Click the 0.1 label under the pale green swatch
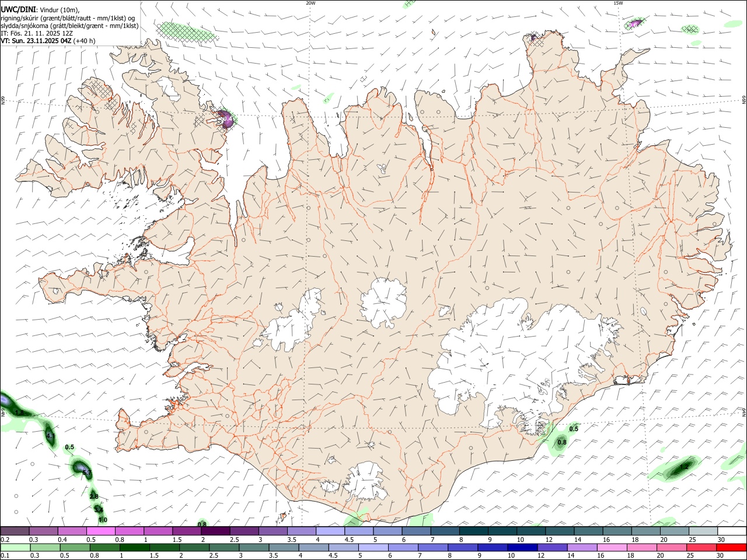The height and width of the screenshot is (560, 747). (4, 556)
